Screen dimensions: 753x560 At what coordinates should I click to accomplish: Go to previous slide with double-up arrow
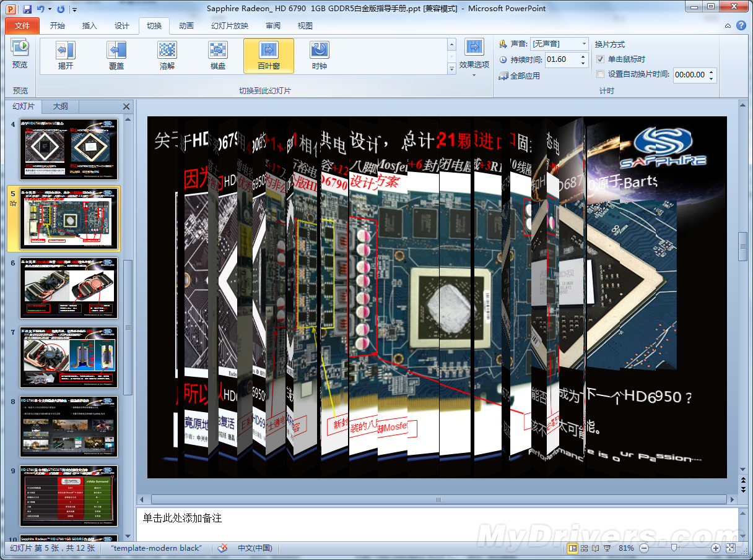point(743,480)
